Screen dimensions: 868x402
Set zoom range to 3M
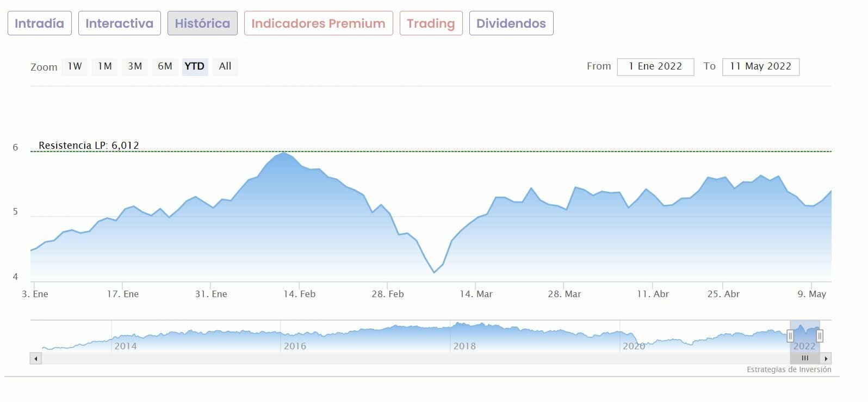[x=135, y=66]
